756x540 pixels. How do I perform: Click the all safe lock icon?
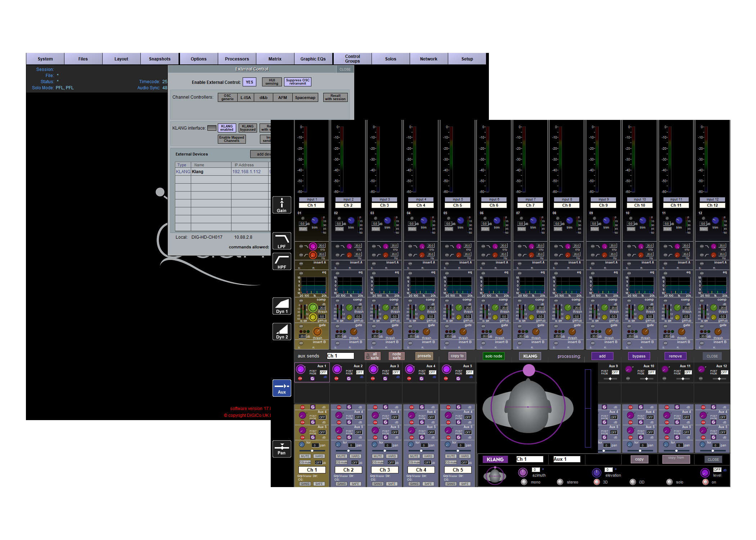pyautogui.click(x=368, y=356)
